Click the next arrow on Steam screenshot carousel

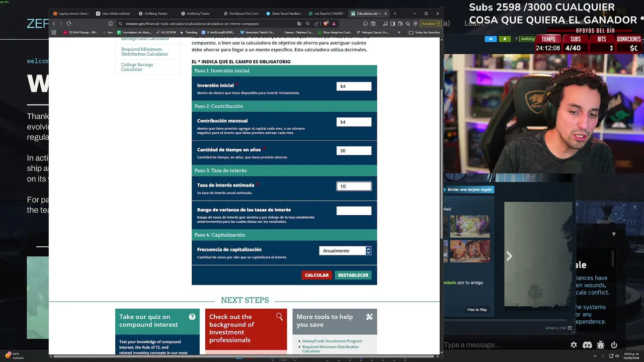point(509,256)
